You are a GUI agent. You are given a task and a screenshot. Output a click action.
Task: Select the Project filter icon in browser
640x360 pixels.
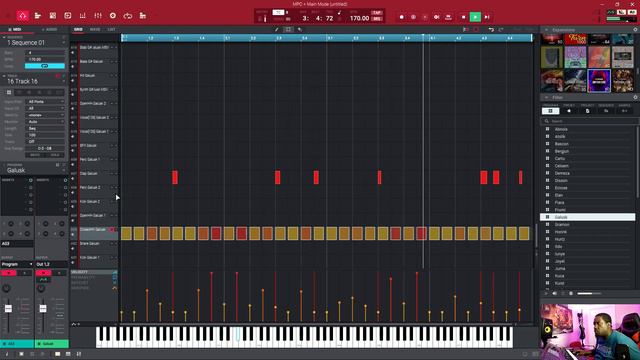[x=587, y=111]
